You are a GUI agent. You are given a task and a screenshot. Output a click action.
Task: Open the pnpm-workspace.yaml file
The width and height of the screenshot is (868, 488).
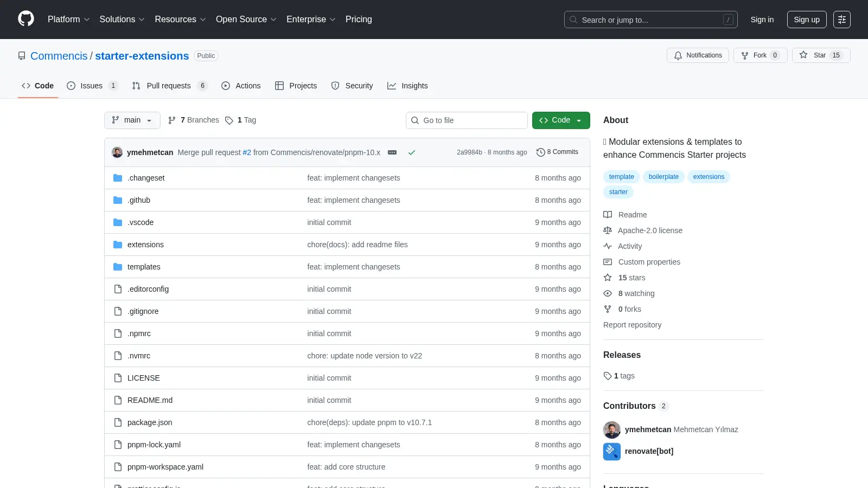[165, 467]
